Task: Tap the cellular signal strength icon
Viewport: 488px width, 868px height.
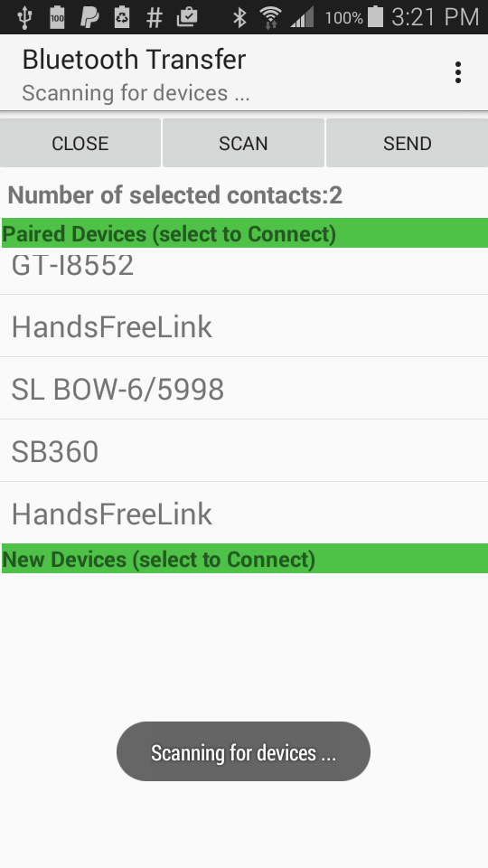Action: click(x=302, y=18)
